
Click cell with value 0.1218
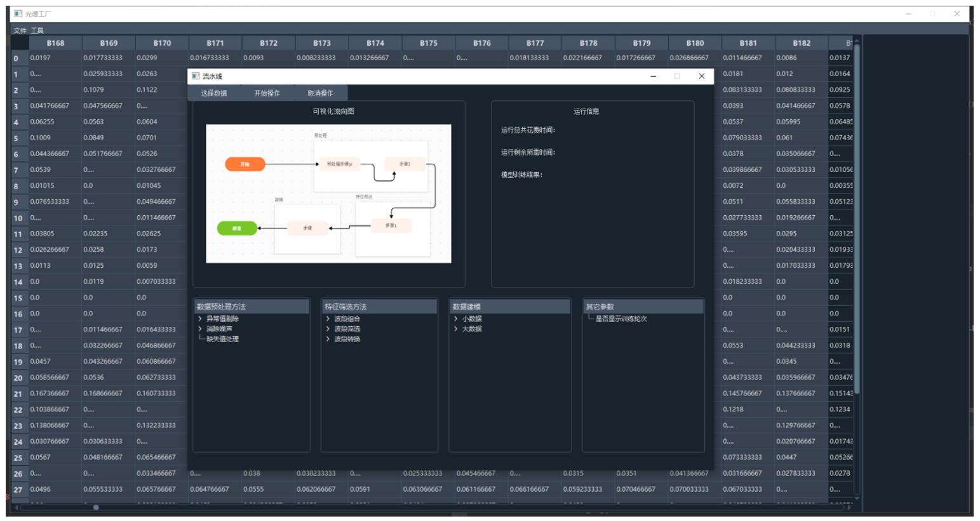tap(748, 409)
